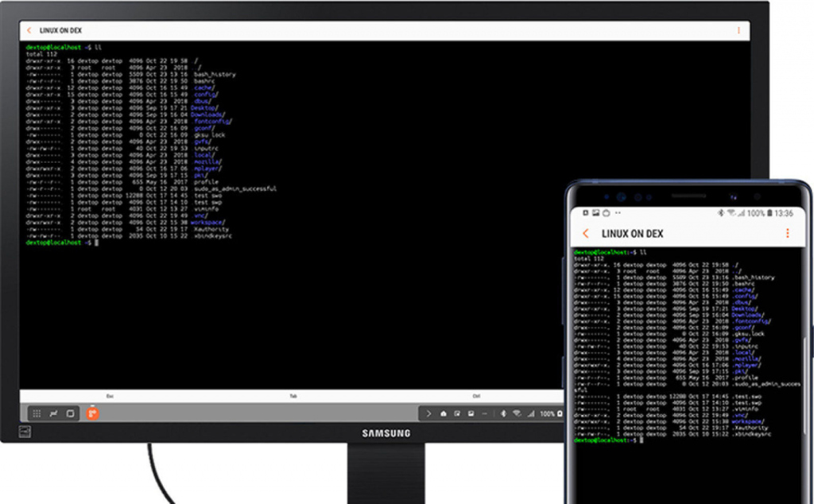
Task: Open the phone's three-dot overflow menu
Action: 787,234
